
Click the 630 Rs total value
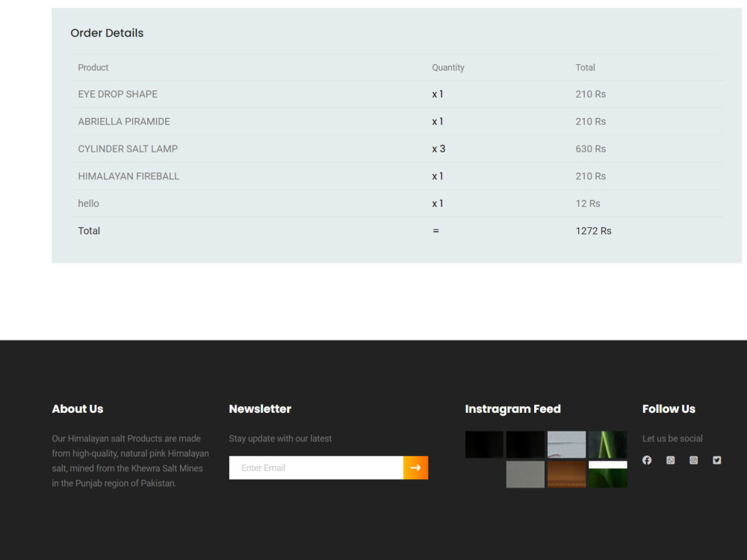590,149
